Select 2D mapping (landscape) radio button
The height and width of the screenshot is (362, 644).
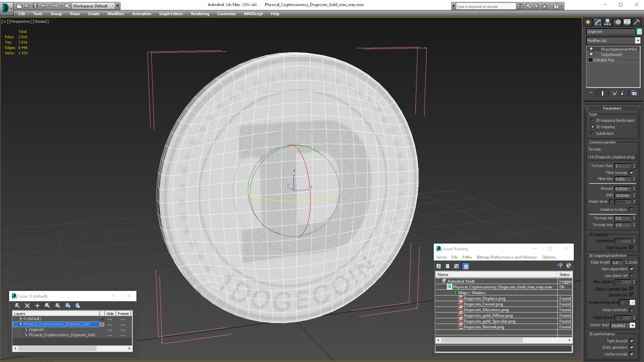(x=592, y=120)
